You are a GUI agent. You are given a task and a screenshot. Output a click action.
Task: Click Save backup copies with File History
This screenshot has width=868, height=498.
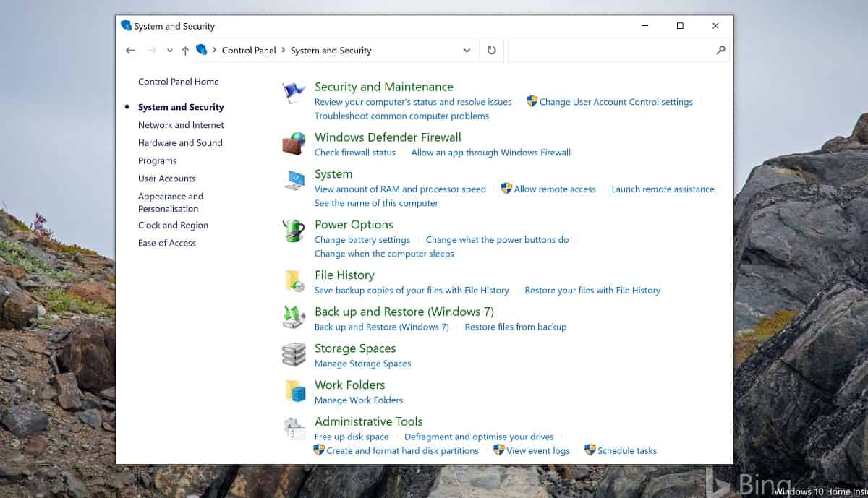[x=412, y=291]
